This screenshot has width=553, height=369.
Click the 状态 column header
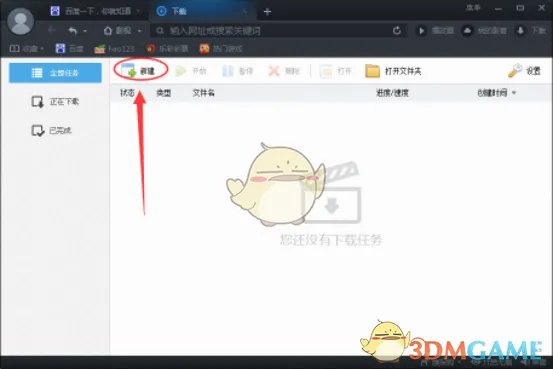(x=127, y=93)
